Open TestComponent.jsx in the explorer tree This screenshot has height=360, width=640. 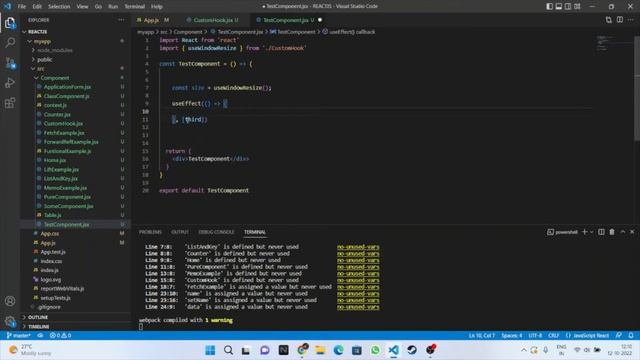click(66, 224)
